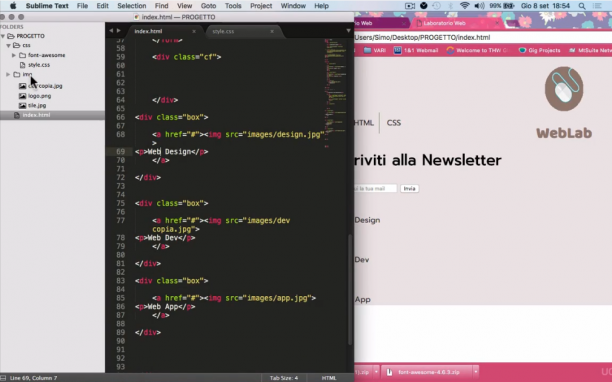Image resolution: width=612 pixels, height=382 pixels.
Task: Open the tab list dropdown arrow
Action: (x=348, y=30)
